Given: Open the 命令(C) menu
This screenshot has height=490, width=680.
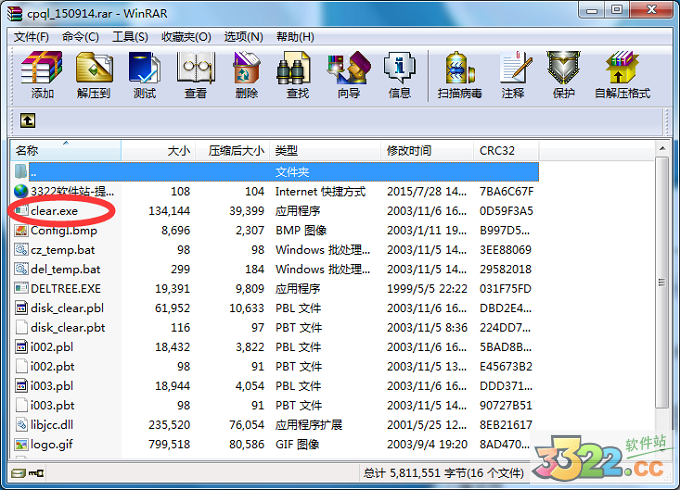Looking at the screenshot, I should point(80,37).
